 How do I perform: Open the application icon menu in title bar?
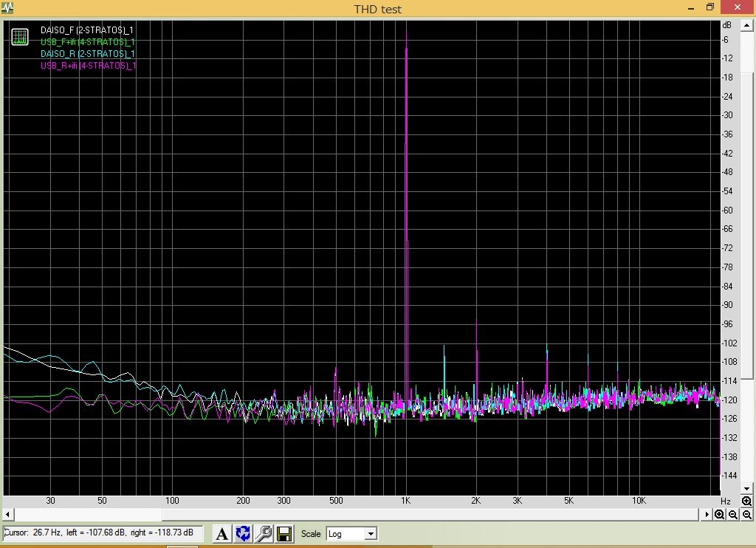(x=7, y=8)
